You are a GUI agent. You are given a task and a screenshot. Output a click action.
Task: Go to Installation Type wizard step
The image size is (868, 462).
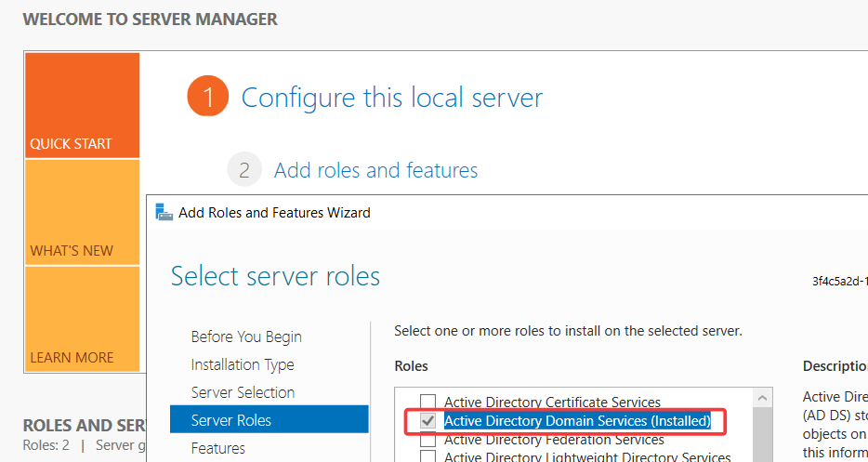pos(243,364)
